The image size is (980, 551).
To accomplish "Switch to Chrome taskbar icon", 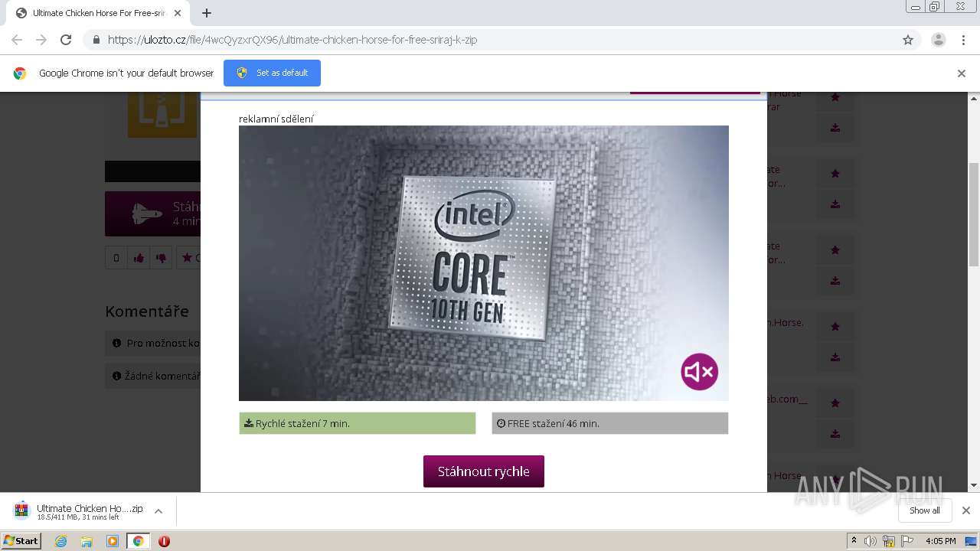I will [x=138, y=541].
